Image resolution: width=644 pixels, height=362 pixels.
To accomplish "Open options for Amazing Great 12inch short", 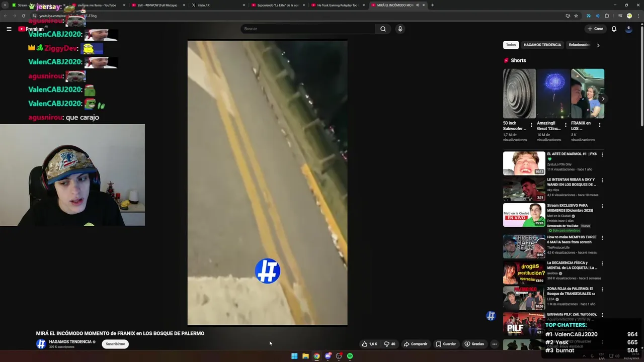I will (x=566, y=125).
